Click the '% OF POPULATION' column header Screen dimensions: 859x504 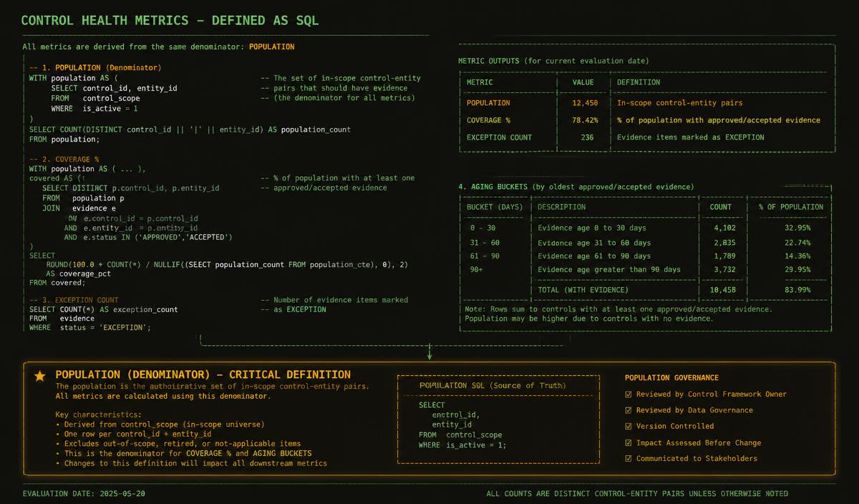coord(791,207)
